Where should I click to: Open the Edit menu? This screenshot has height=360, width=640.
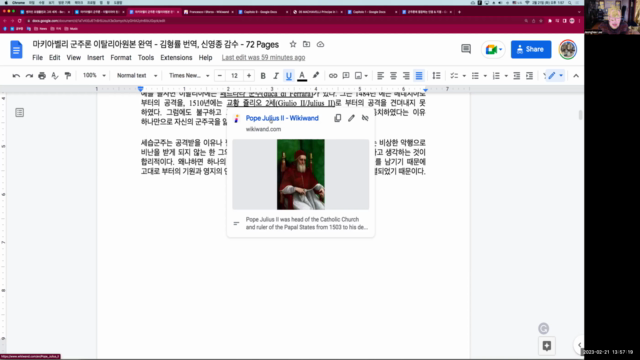click(x=55, y=58)
